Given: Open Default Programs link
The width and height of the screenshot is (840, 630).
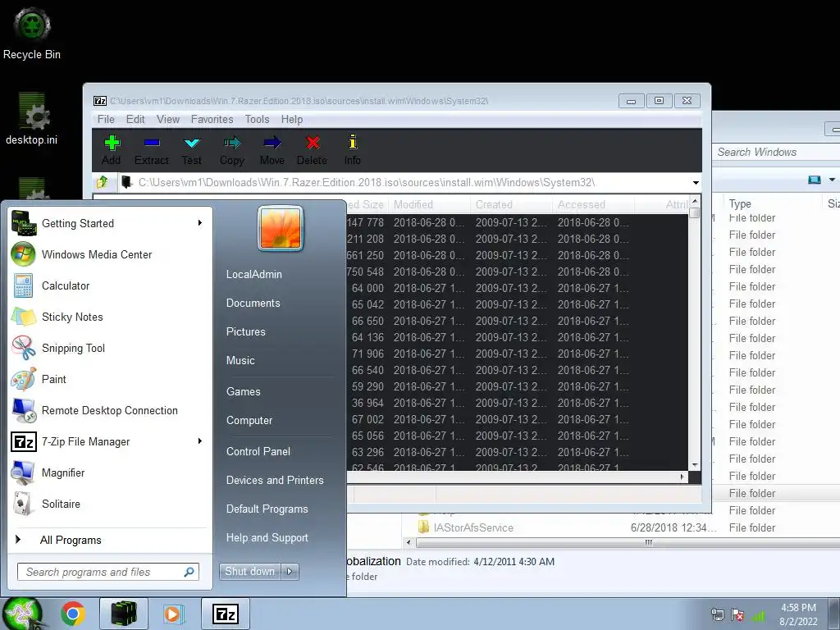Looking at the screenshot, I should coord(267,509).
